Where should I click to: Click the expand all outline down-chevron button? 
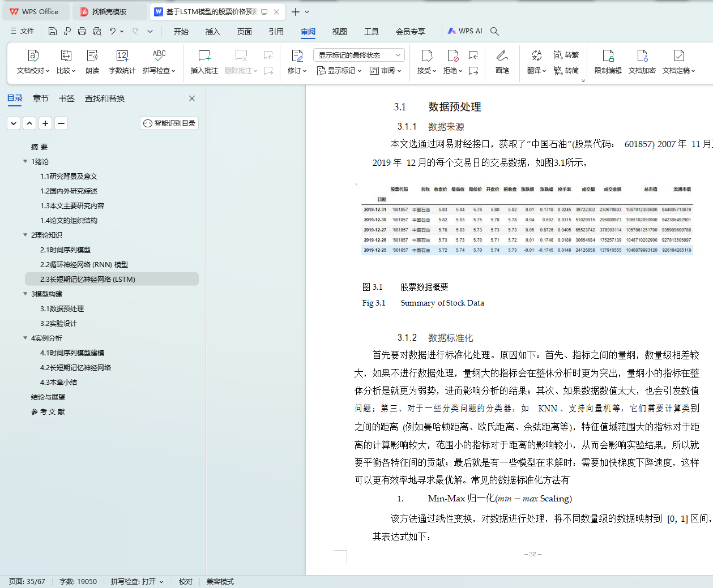[14, 123]
